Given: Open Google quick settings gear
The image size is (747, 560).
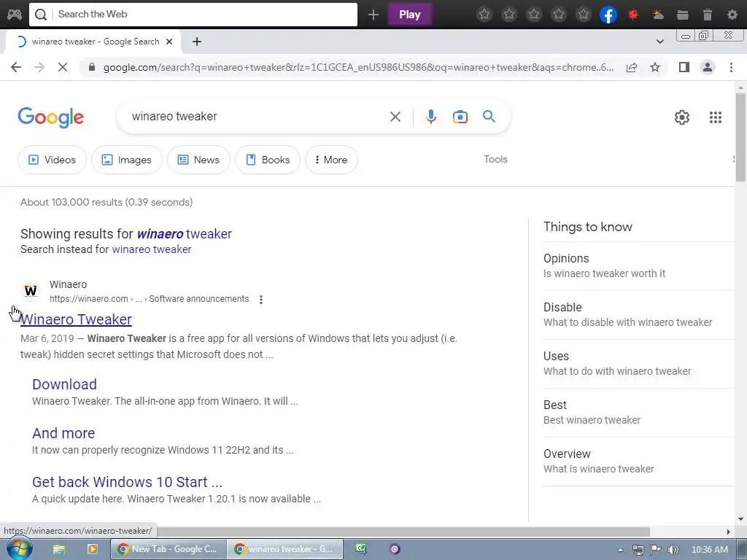Looking at the screenshot, I should click(x=682, y=117).
